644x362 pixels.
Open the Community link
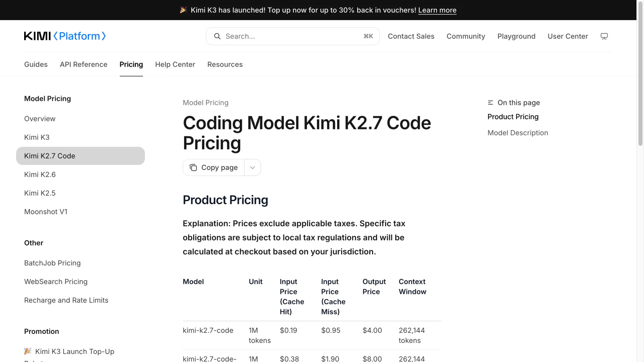click(466, 36)
